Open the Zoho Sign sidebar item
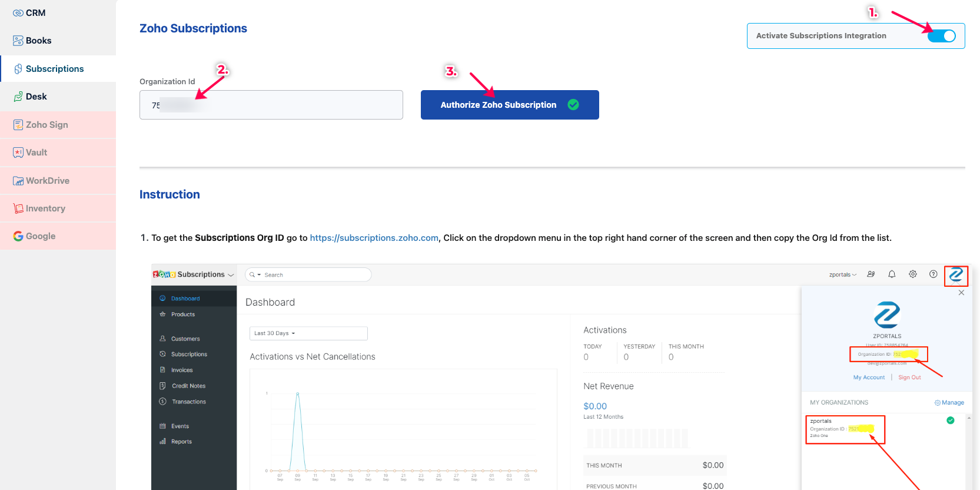 [58, 125]
